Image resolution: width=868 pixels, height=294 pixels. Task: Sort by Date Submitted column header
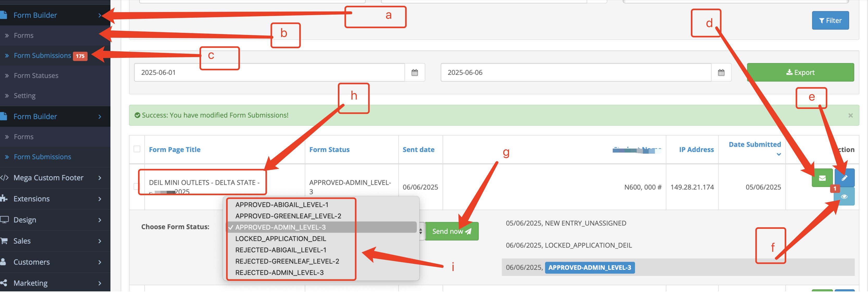click(754, 145)
